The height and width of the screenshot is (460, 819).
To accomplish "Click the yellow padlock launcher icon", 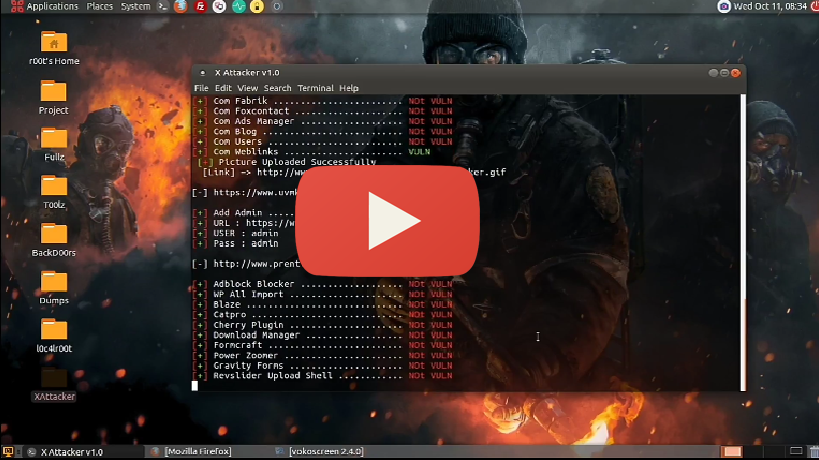I will (257, 6).
